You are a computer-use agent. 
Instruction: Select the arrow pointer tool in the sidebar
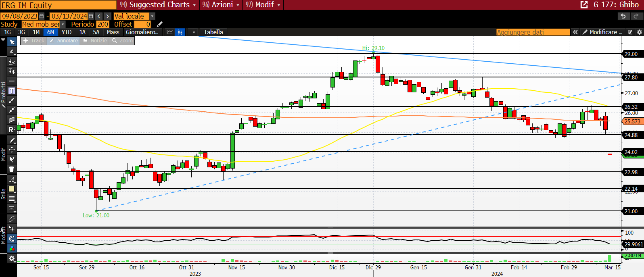[12, 42]
